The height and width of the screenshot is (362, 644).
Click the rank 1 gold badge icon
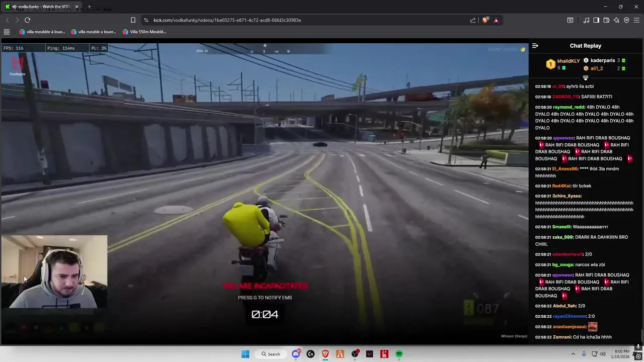550,64
